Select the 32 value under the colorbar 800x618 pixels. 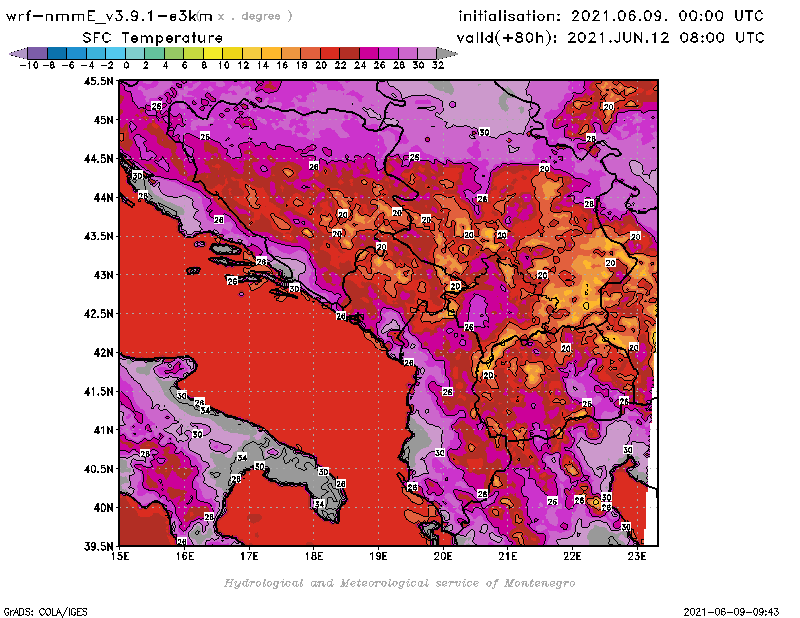coord(437,65)
